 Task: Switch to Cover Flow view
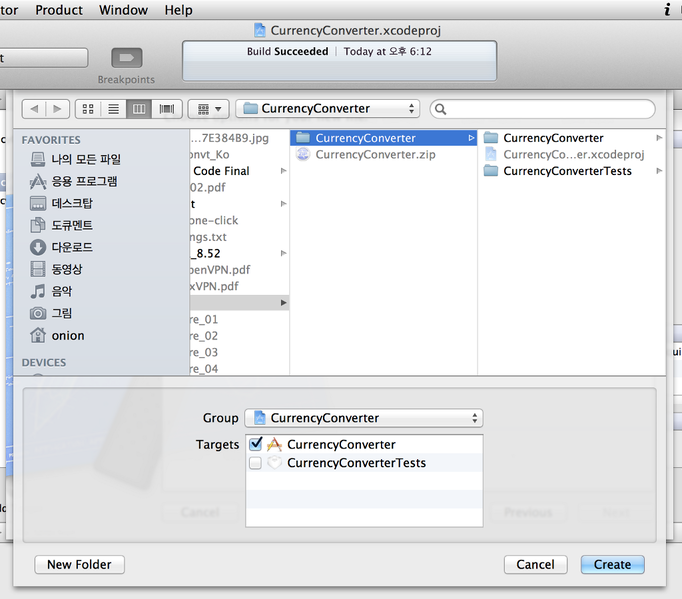click(166, 109)
